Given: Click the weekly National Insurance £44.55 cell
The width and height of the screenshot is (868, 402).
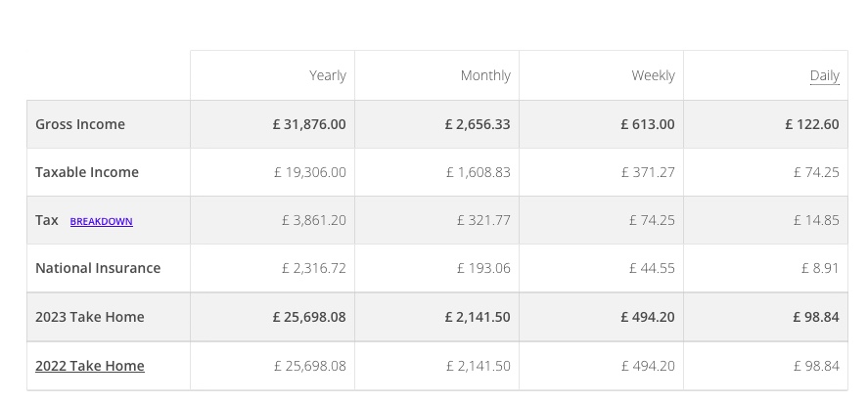Looking at the screenshot, I should pyautogui.click(x=652, y=268).
